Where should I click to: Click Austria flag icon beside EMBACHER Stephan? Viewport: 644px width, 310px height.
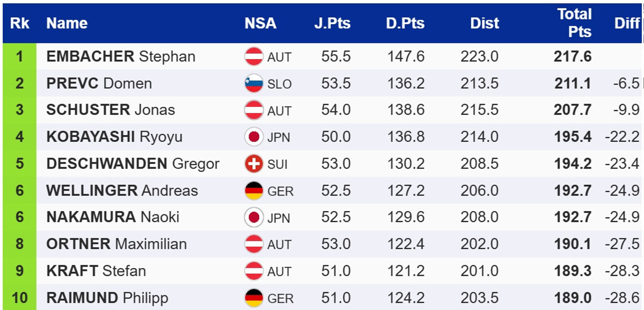pos(254,56)
